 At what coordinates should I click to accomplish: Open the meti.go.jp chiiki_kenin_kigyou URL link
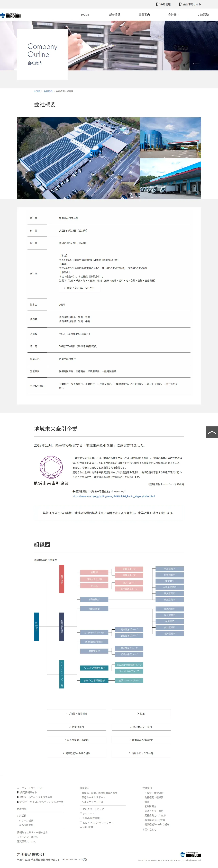tap(114, 496)
